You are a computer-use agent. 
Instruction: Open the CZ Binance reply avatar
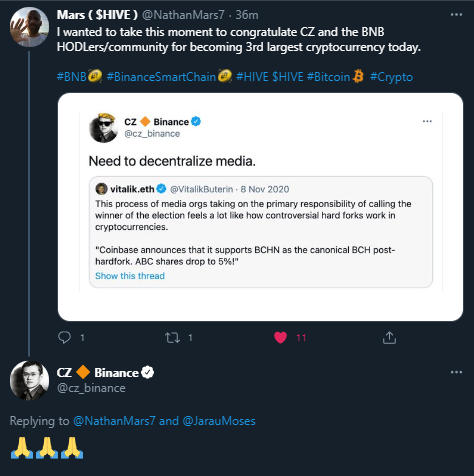point(29,380)
